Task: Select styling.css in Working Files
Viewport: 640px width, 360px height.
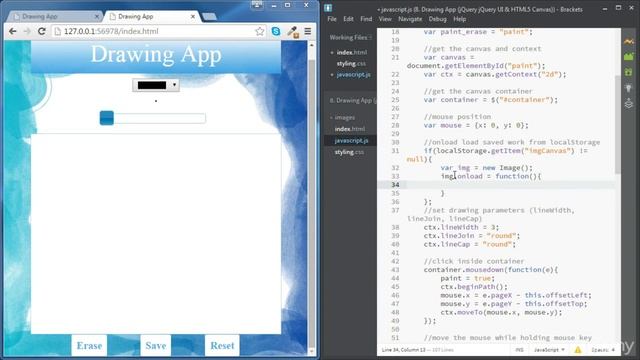Action: pos(351,64)
